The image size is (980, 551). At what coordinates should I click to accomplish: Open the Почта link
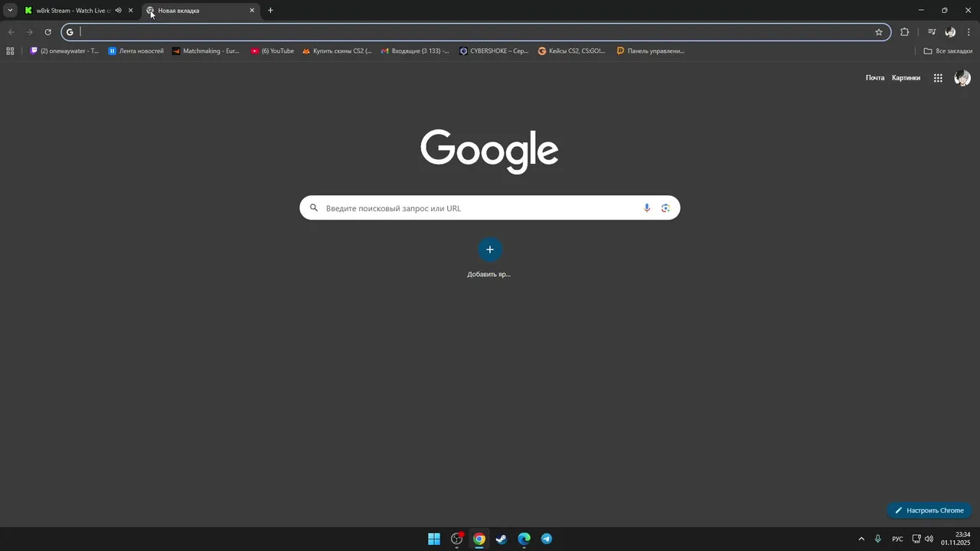875,78
